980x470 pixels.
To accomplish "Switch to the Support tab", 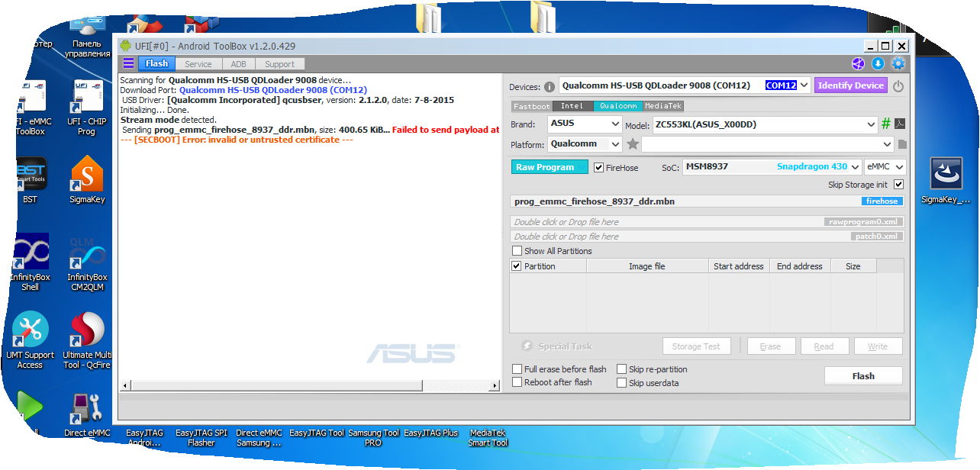I will click(279, 64).
